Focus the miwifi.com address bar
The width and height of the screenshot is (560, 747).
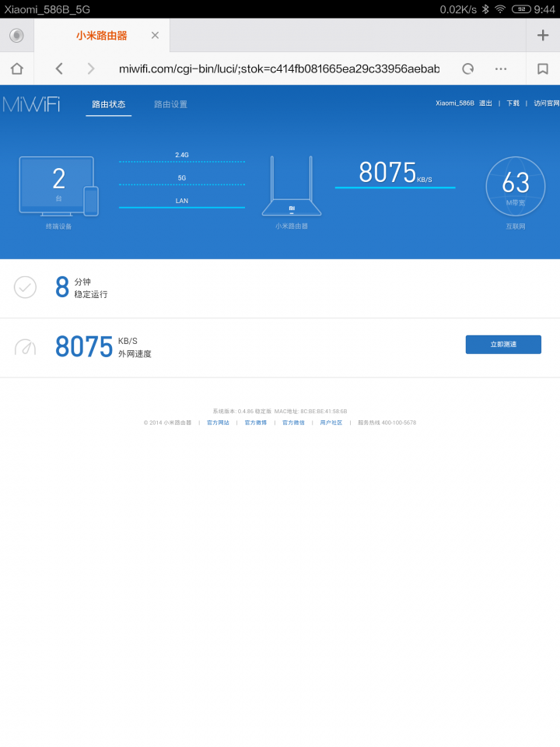(279, 68)
